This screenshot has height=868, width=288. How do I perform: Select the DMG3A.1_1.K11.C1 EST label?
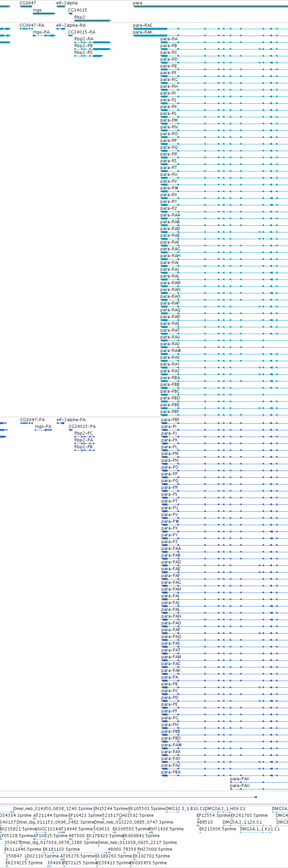tap(260, 829)
